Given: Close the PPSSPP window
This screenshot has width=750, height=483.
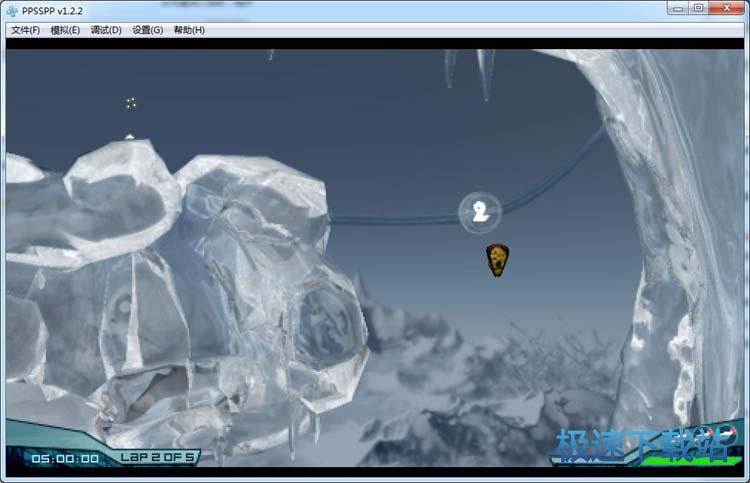Looking at the screenshot, I should (727, 8).
